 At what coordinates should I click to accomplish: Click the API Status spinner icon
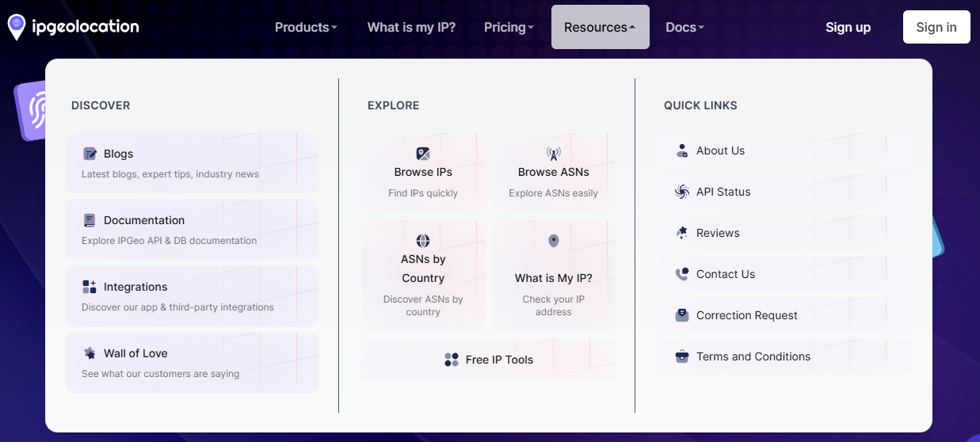pyautogui.click(x=682, y=192)
